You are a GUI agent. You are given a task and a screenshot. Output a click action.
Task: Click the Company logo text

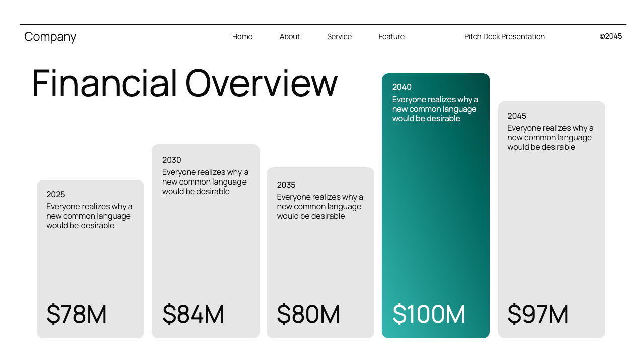(50, 37)
